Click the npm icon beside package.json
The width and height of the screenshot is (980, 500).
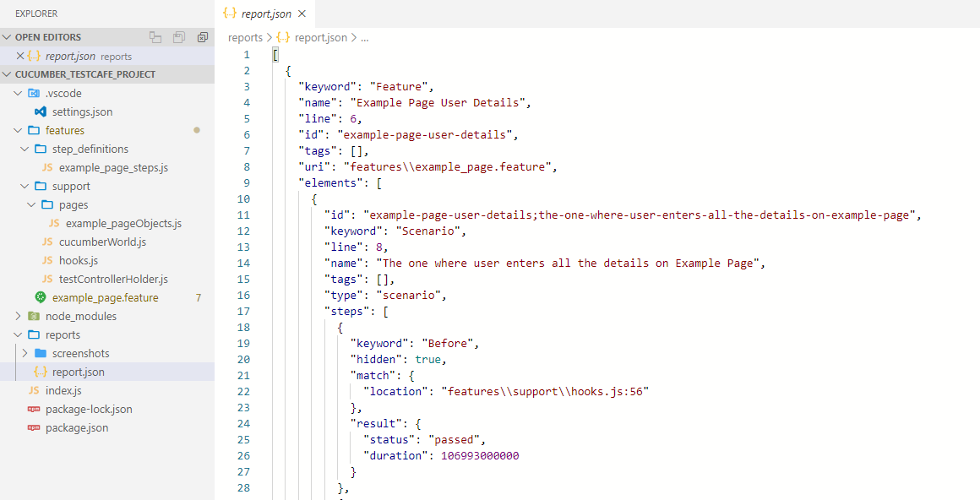(34, 428)
